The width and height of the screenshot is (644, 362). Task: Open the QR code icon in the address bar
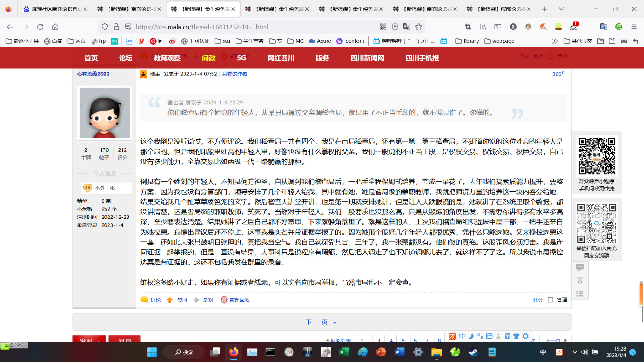(383, 27)
